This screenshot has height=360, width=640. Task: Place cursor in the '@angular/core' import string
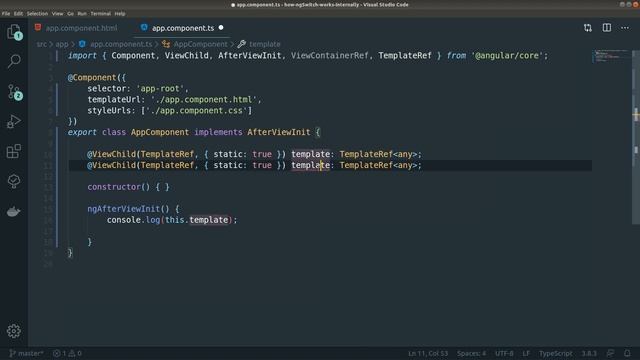coord(507,56)
